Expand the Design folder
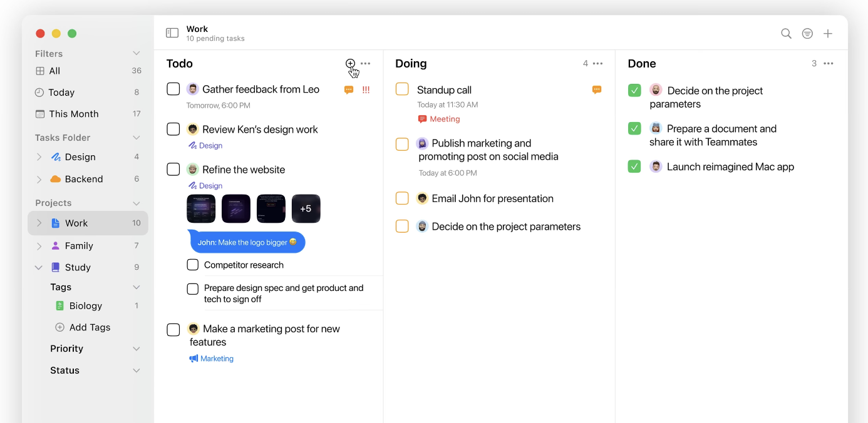Image resolution: width=868 pixels, height=423 pixels. tap(39, 156)
